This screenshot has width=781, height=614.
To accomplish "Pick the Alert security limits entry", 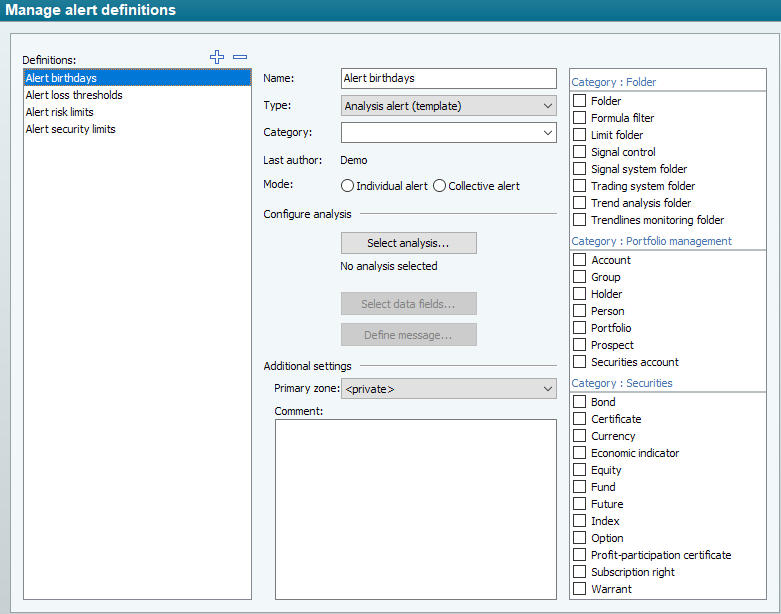I will [x=70, y=129].
